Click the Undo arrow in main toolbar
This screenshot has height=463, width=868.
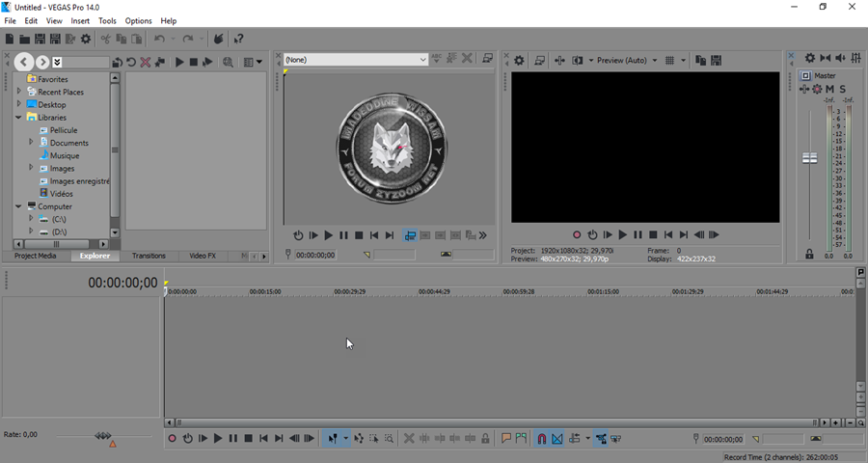pos(159,39)
